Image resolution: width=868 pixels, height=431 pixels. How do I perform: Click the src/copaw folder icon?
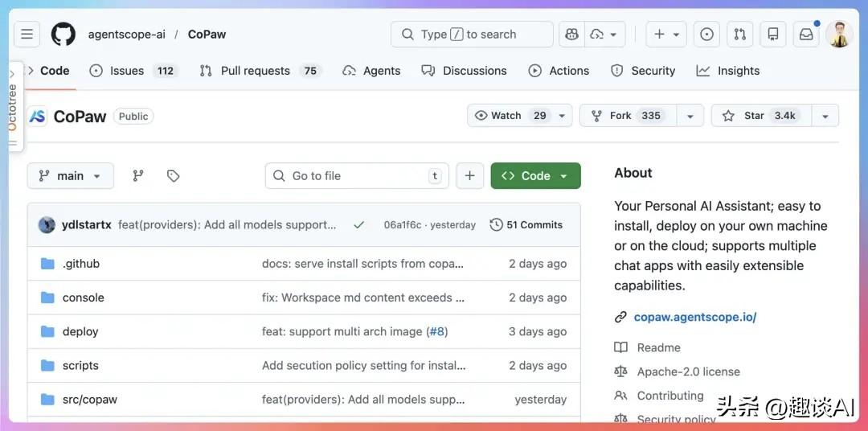[47, 400]
